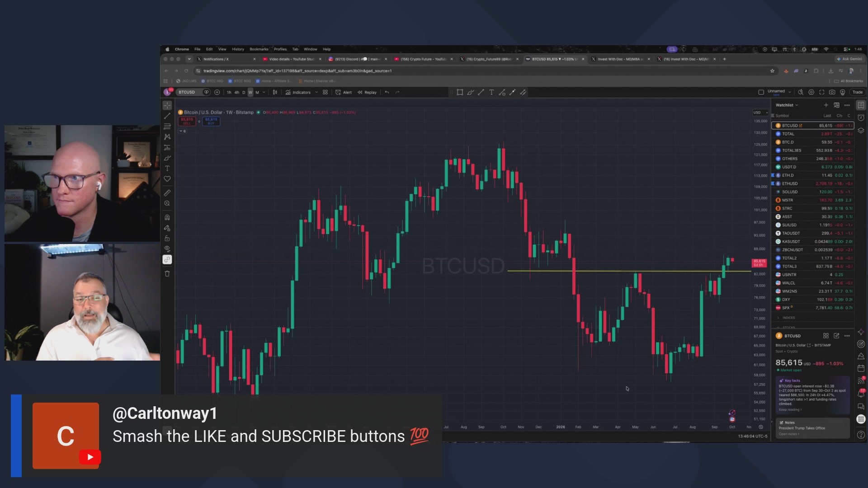
Task: Open chart settings hexagon icon
Action: point(811,92)
